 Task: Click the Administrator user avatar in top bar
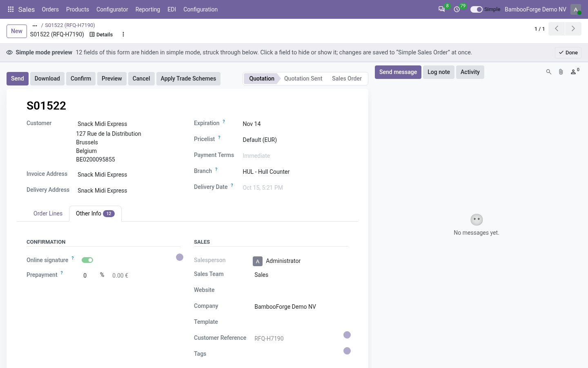click(576, 9)
